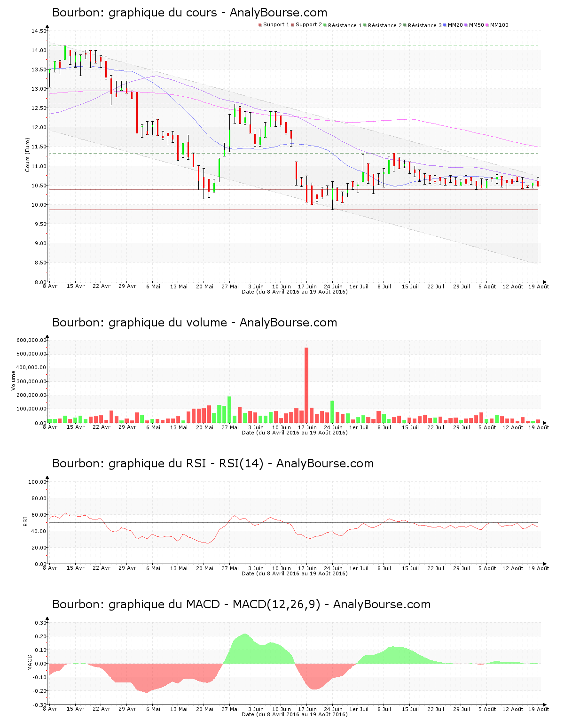This screenshot has height=728, width=564.
Task: Click the 'Volume' vertical axis title
Action: click(x=13, y=380)
